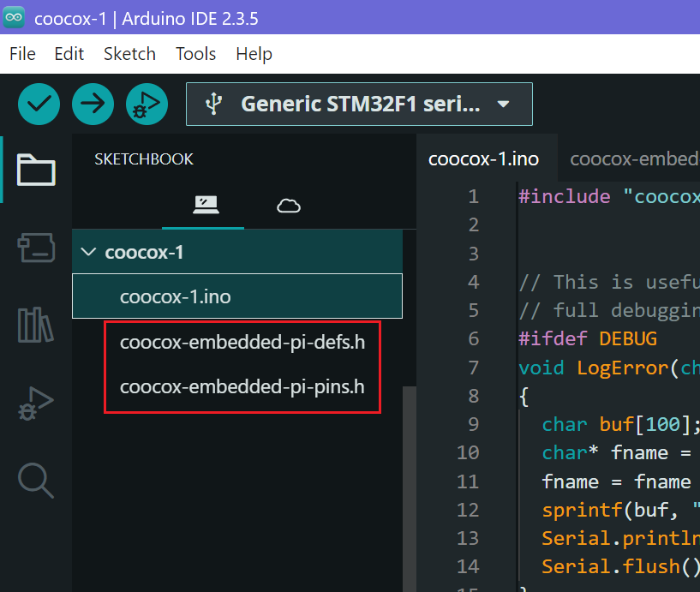700x592 pixels.
Task: Switch to Local sketchbook tab
Action: (206, 206)
